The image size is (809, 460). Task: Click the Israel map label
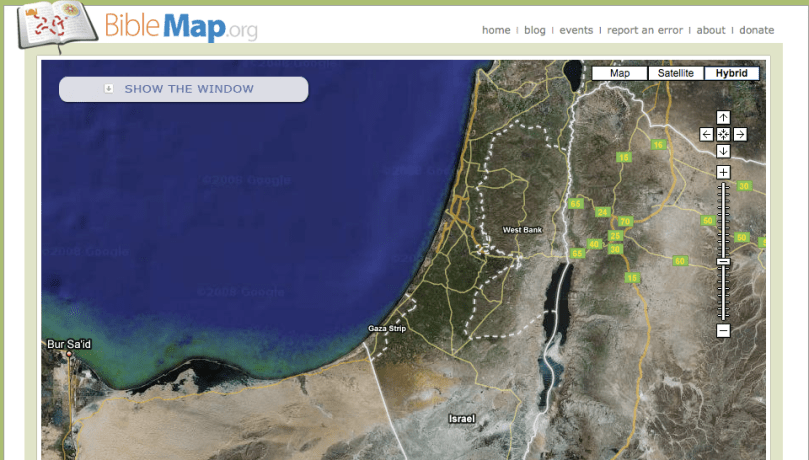[461, 419]
